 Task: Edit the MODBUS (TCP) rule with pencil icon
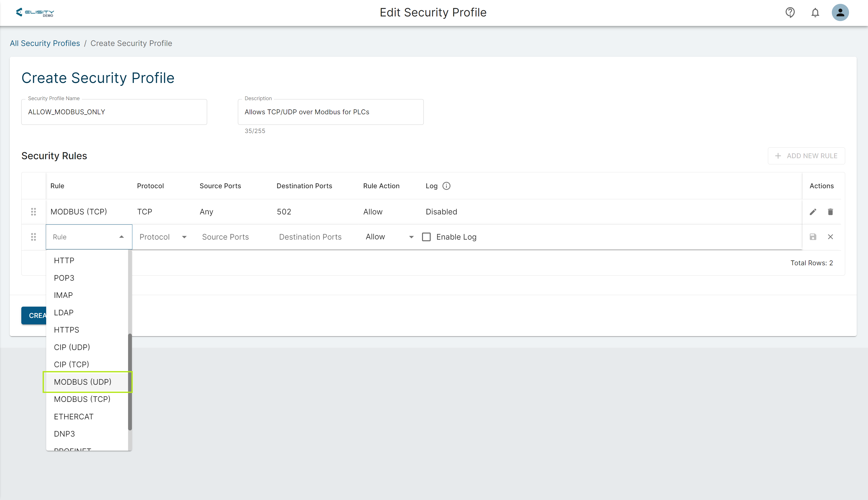(x=813, y=212)
